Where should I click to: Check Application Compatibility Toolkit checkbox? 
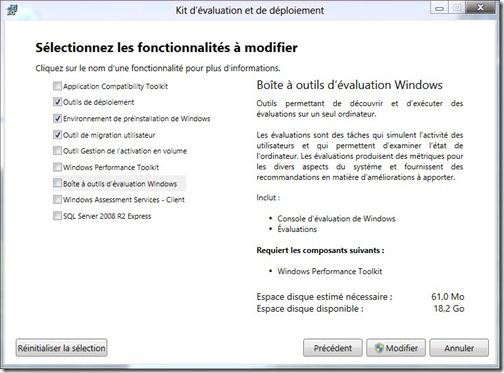click(x=57, y=86)
